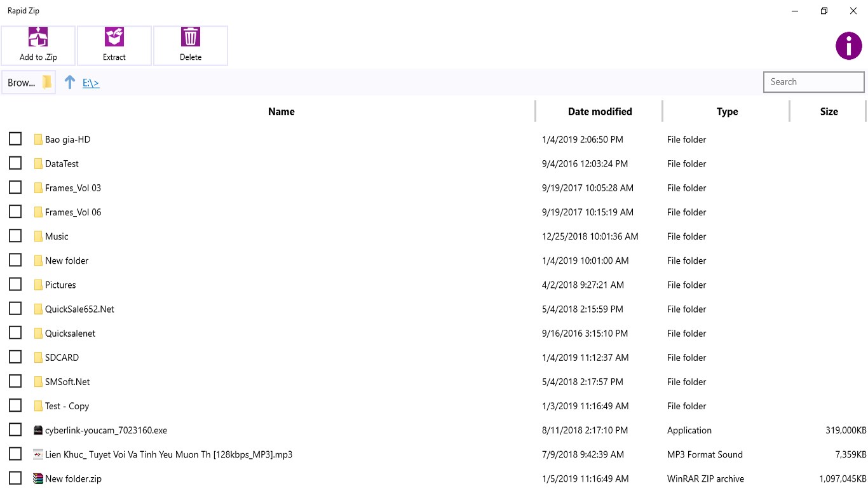Click the MP3 Format Sound type
This screenshot has width=868, height=488.
(705, 454)
